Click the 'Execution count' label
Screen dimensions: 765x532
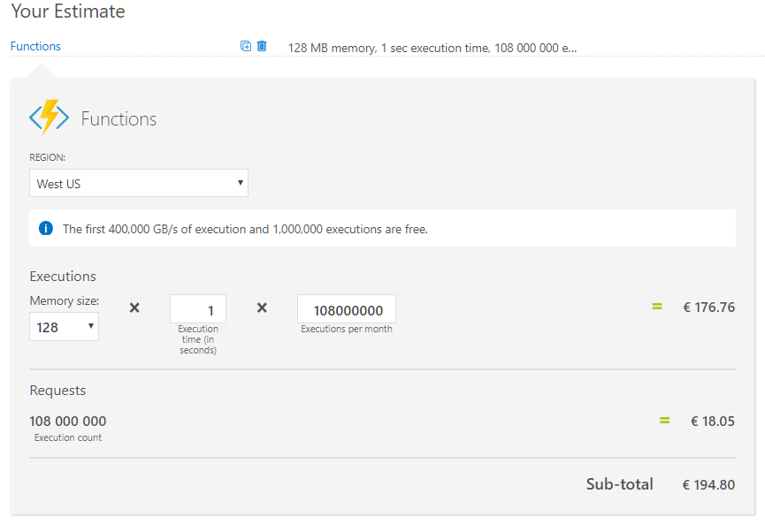point(68,438)
